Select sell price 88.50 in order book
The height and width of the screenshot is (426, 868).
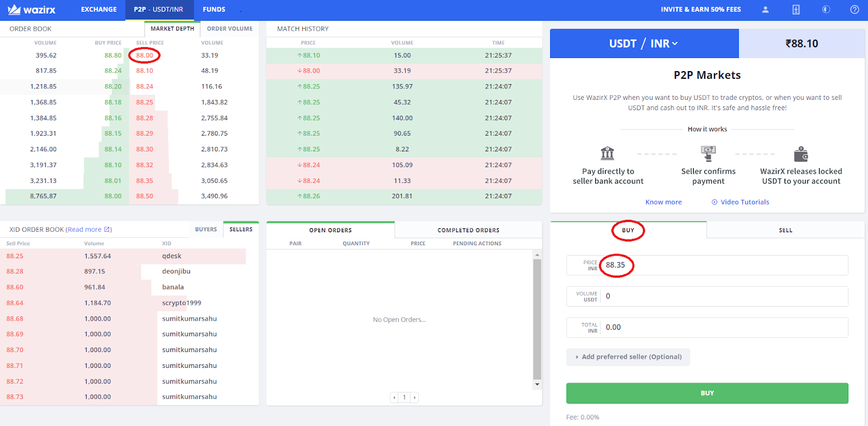[144, 196]
